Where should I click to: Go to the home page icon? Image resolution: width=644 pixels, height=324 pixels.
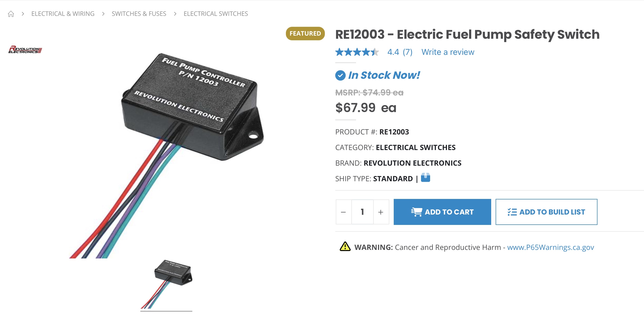pos(11,14)
